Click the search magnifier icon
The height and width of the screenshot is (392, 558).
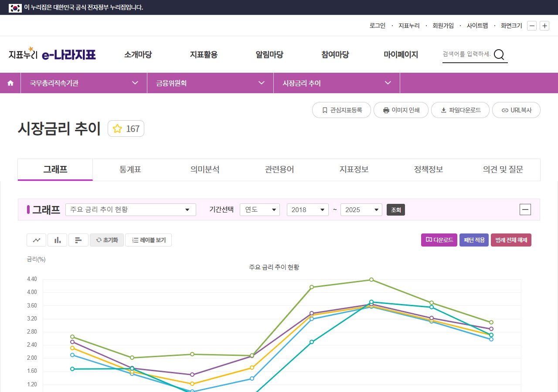point(499,54)
